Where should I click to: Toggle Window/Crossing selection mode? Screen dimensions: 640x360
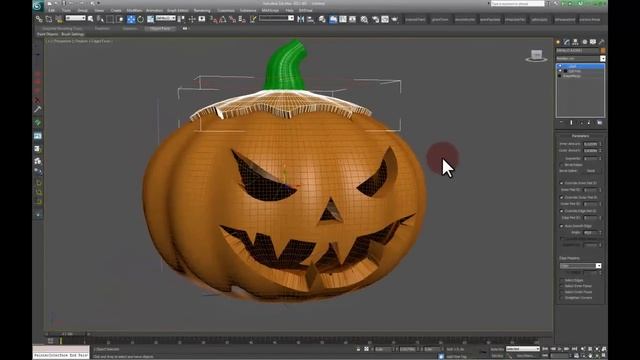pos(120,19)
